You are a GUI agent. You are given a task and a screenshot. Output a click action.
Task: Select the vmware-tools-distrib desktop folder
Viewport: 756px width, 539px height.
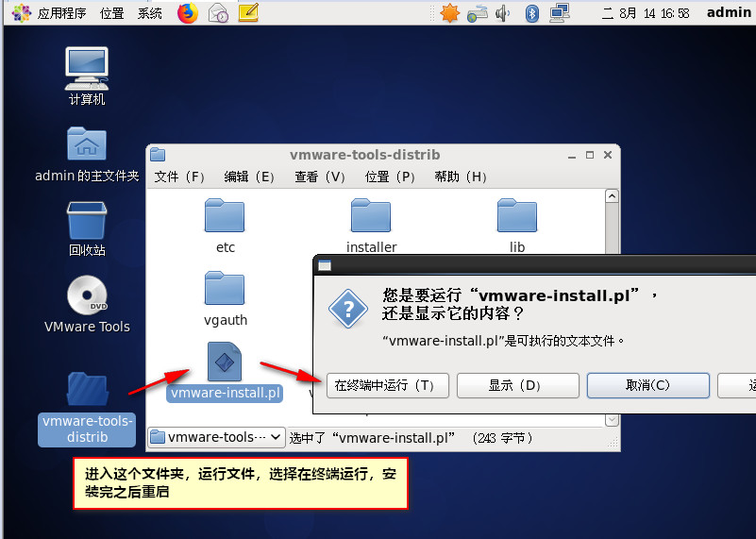tap(87, 409)
